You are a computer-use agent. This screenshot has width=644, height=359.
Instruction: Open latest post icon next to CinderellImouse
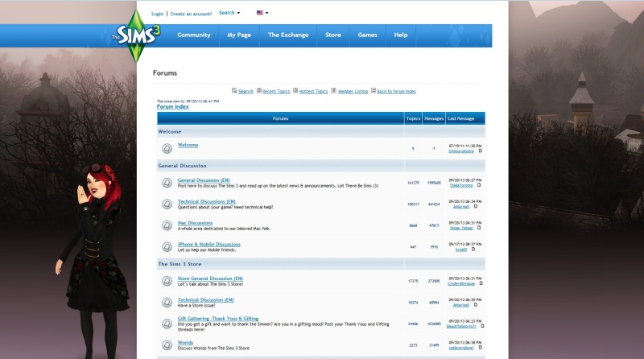coord(481,283)
